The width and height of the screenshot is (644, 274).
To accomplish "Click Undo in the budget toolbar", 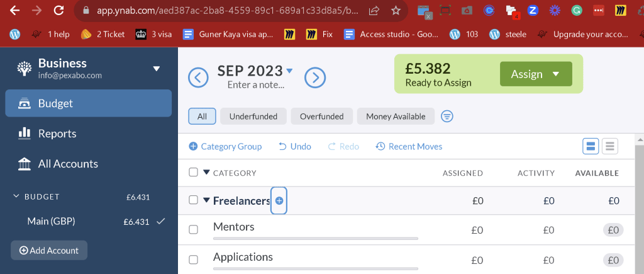I will [x=295, y=147].
